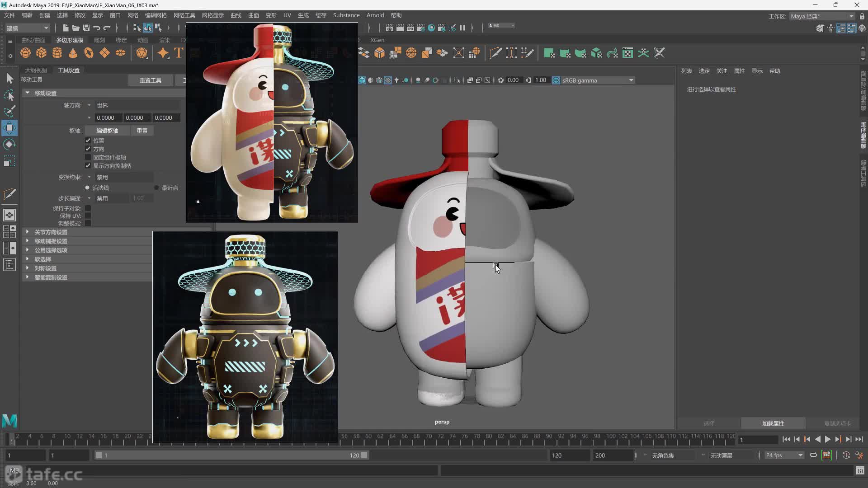This screenshot has height=488, width=868.
Task: Select the 沿法线 radio button
Action: [x=87, y=188]
